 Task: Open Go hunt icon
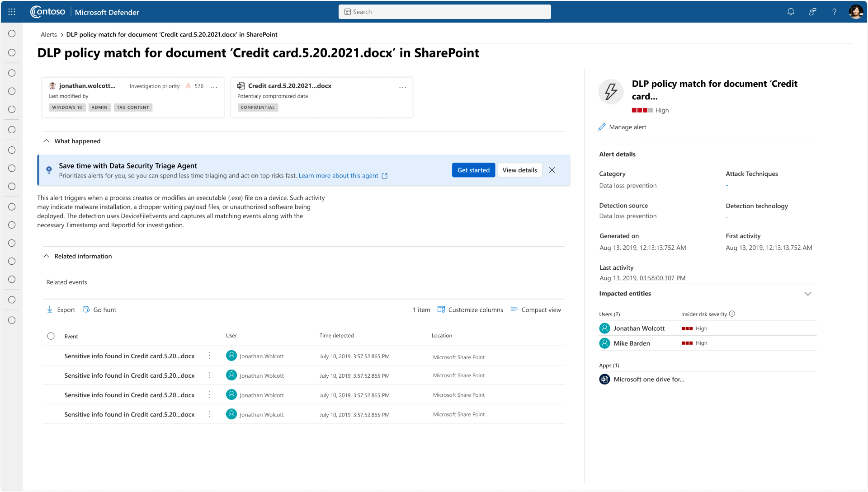[x=86, y=310]
